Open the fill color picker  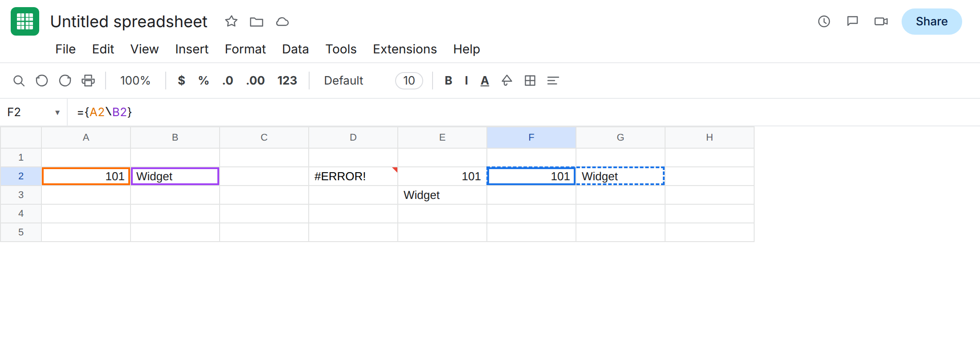507,81
